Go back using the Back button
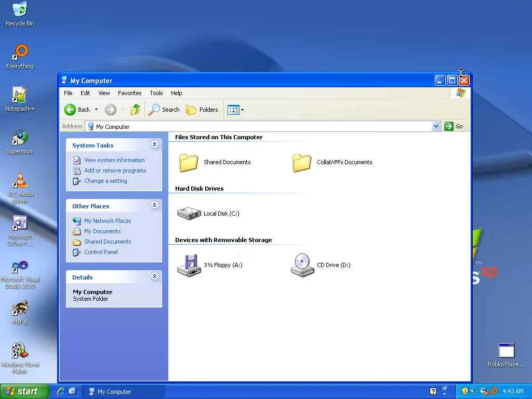This screenshot has height=399, width=532. (x=77, y=110)
